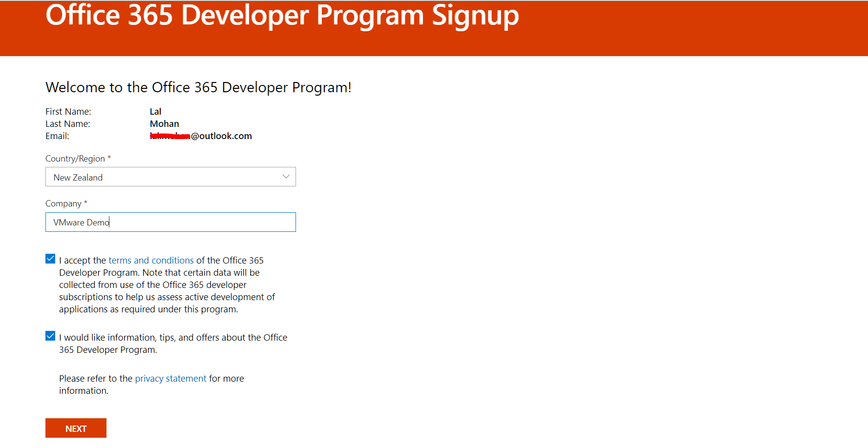Screen dimensions: 868x448
Task: Open the terms and conditions link
Action: click(x=151, y=261)
